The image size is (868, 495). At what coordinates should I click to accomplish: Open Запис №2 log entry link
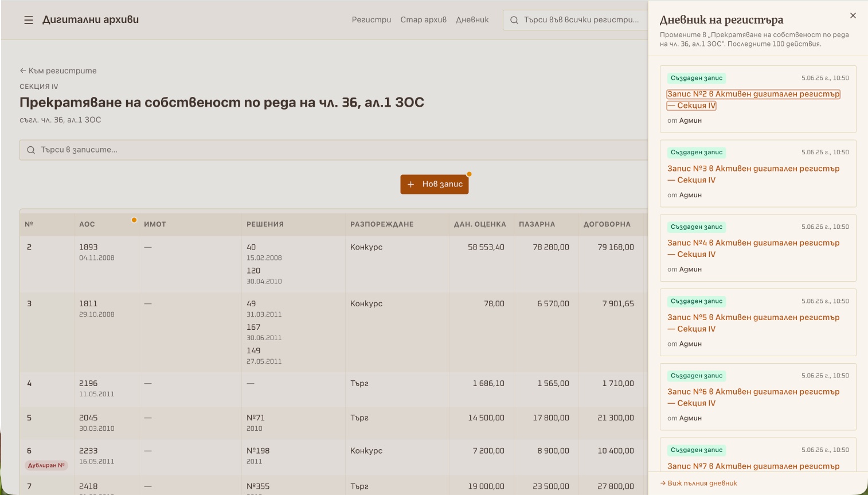753,100
